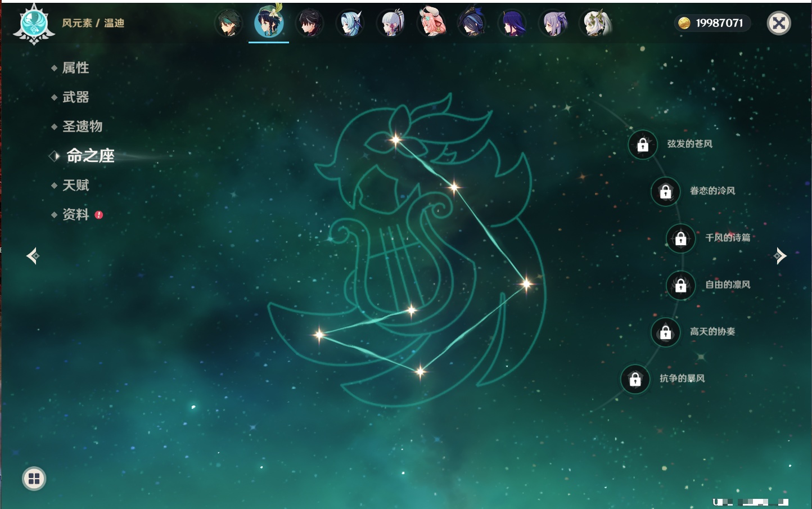Close the character screen with the X button
Image resolution: width=812 pixels, height=509 pixels.
tap(779, 23)
